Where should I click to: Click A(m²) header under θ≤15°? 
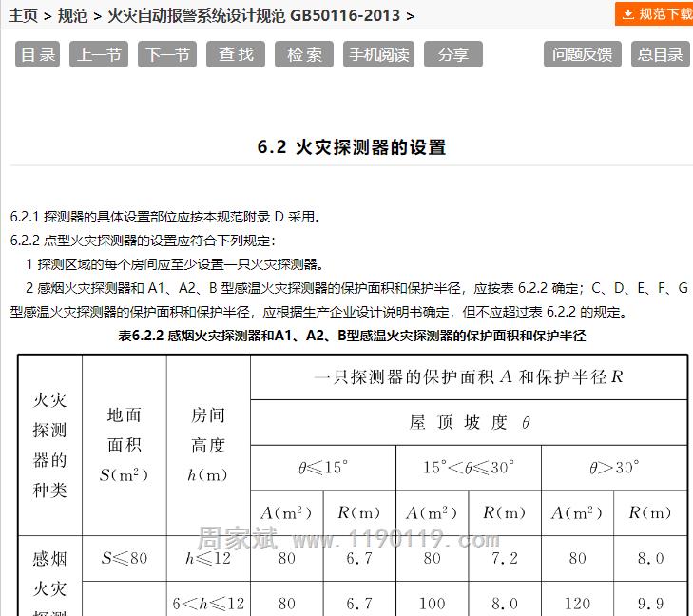tap(286, 513)
